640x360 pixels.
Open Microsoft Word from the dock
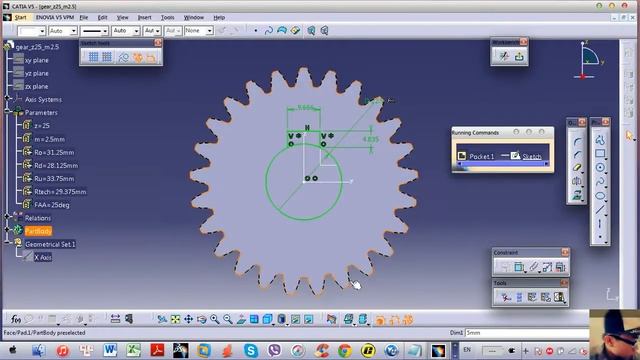110,350
